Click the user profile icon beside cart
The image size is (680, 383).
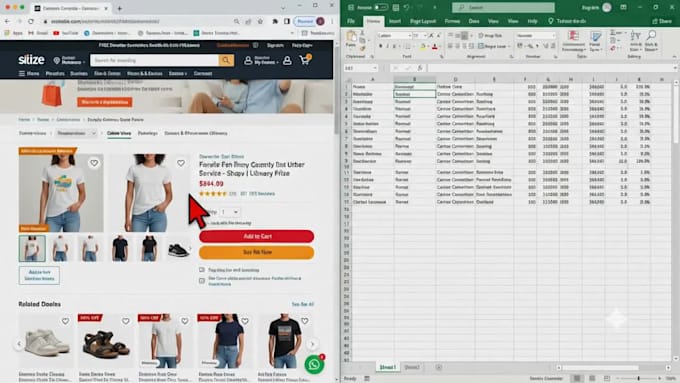287,61
